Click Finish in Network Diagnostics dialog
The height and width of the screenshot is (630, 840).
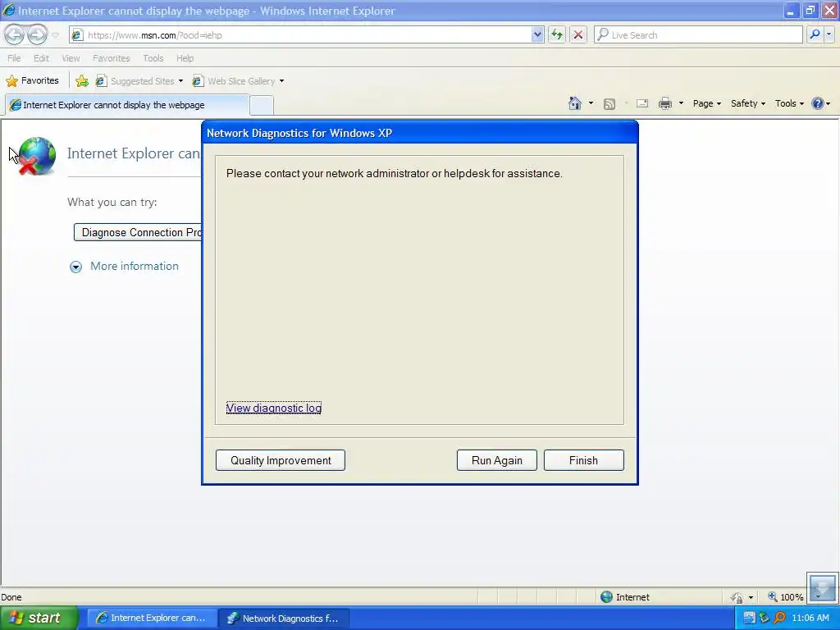pos(583,460)
